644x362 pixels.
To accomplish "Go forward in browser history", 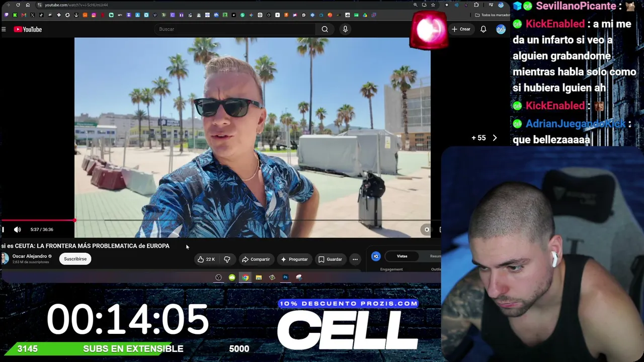I will pos(8,5).
